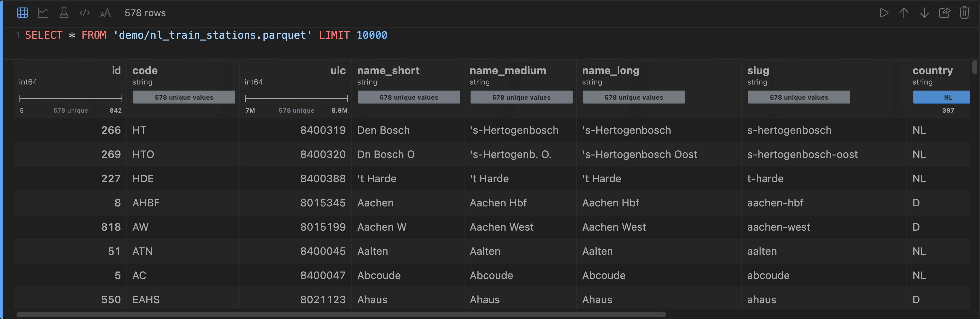Click the code 578 unique values bar
980x319 pixels.
coord(184,97)
